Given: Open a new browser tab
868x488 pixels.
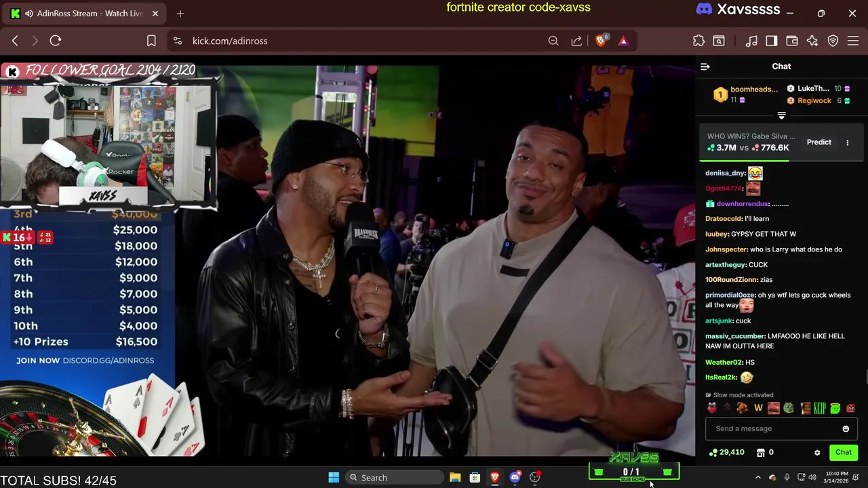Looking at the screenshot, I should click(180, 14).
